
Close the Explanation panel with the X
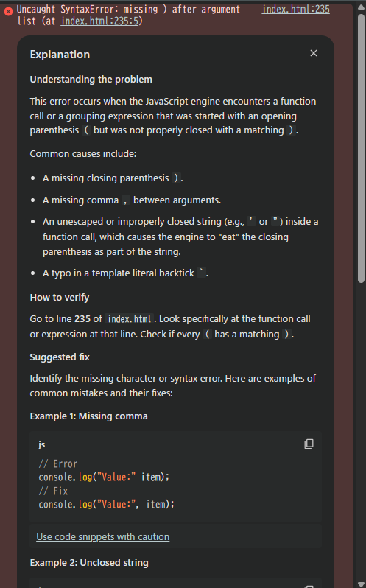pyautogui.click(x=314, y=53)
